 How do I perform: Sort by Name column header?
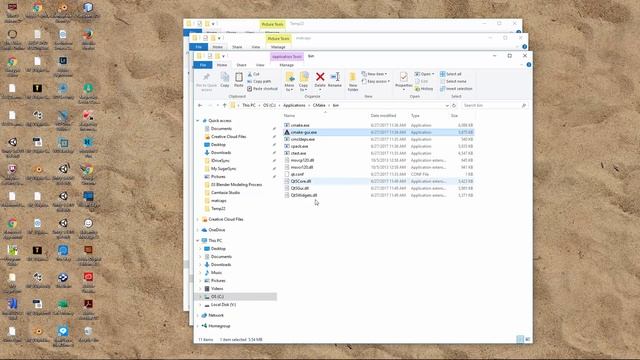289,116
